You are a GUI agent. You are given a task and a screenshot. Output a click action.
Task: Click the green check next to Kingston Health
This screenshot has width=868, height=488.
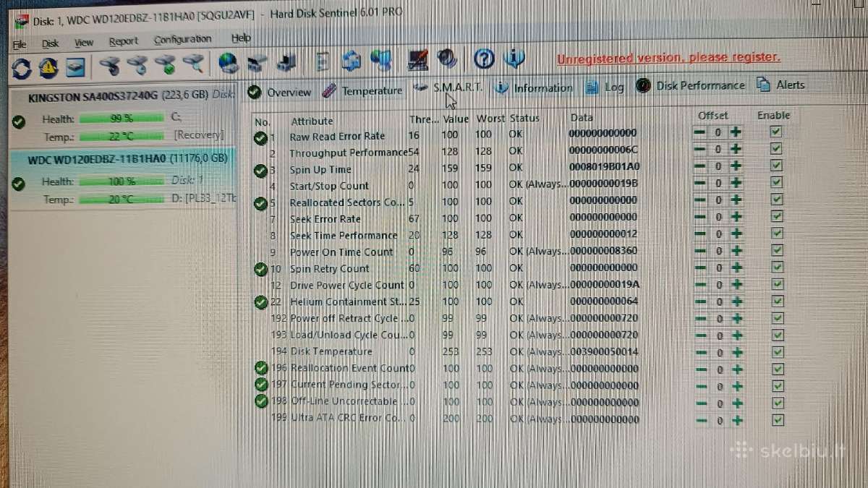[19, 121]
